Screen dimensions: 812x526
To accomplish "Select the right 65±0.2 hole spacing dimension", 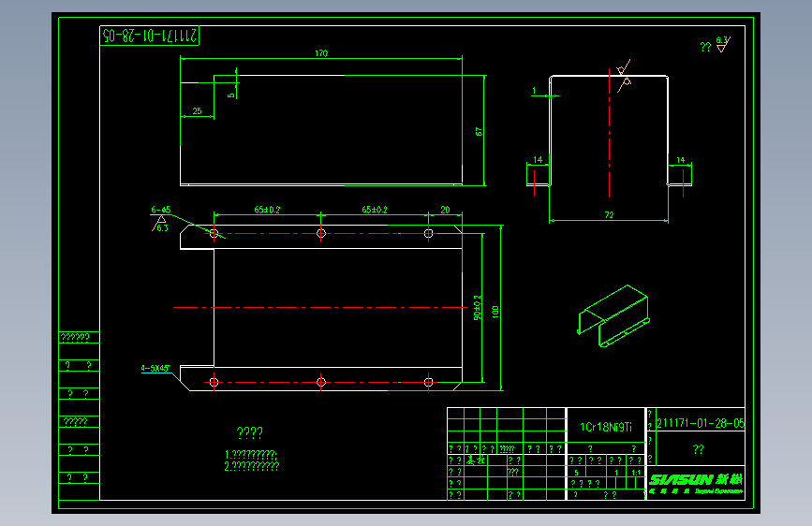I will [375, 210].
